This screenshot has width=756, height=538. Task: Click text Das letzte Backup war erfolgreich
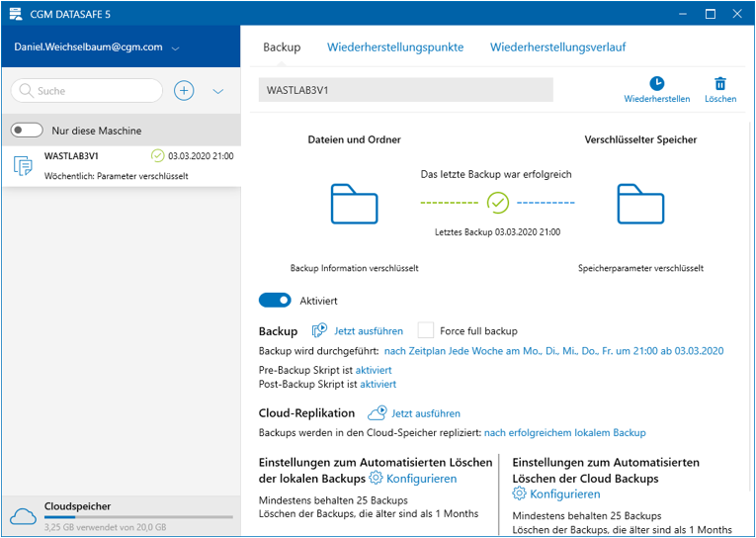click(496, 174)
